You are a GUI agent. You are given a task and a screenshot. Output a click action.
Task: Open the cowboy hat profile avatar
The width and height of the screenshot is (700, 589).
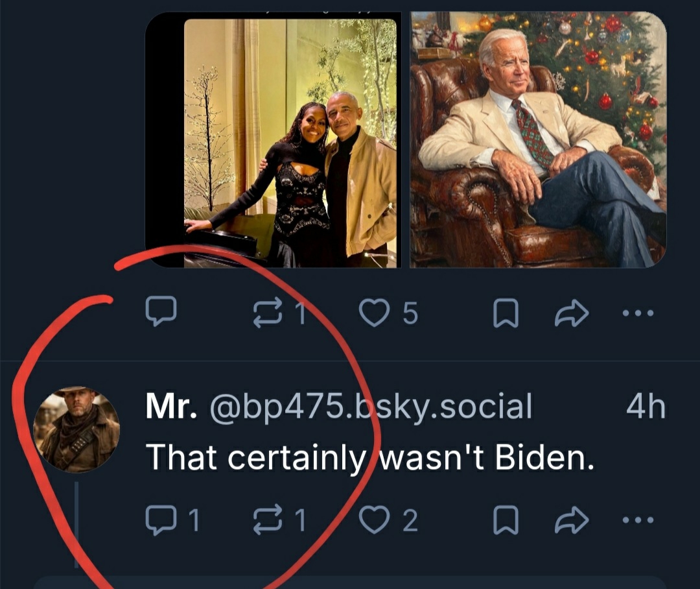pos(76,429)
